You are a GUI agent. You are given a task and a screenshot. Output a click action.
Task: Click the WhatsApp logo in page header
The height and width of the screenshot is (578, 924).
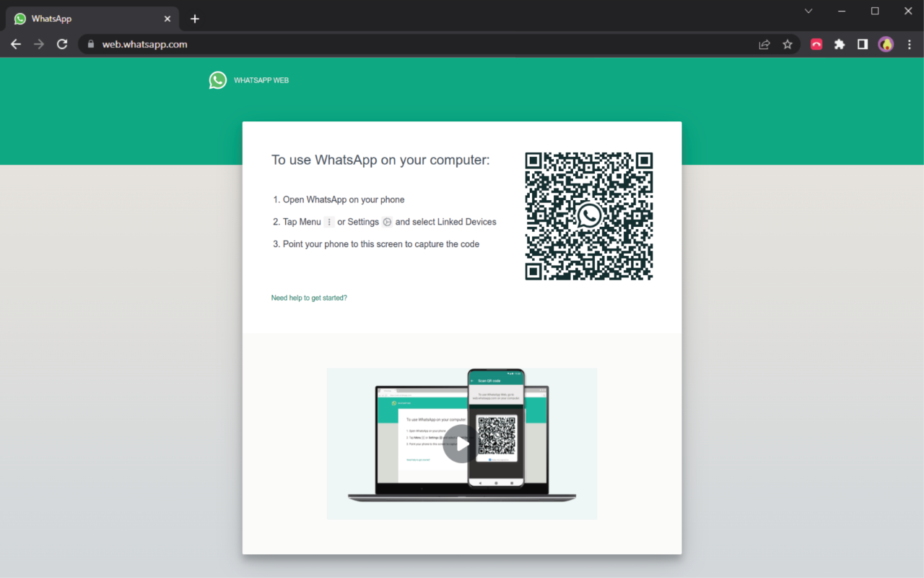pyautogui.click(x=218, y=80)
